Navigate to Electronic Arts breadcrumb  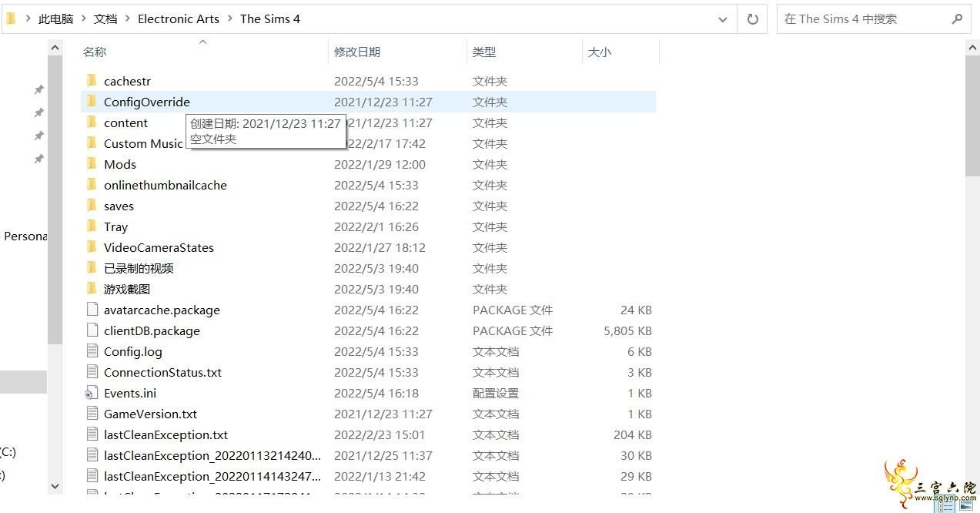179,18
